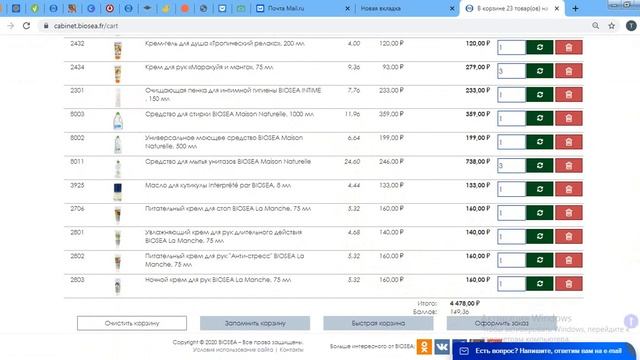Click the Запомнить корзину button
The width and height of the screenshot is (640, 360).
(255, 323)
